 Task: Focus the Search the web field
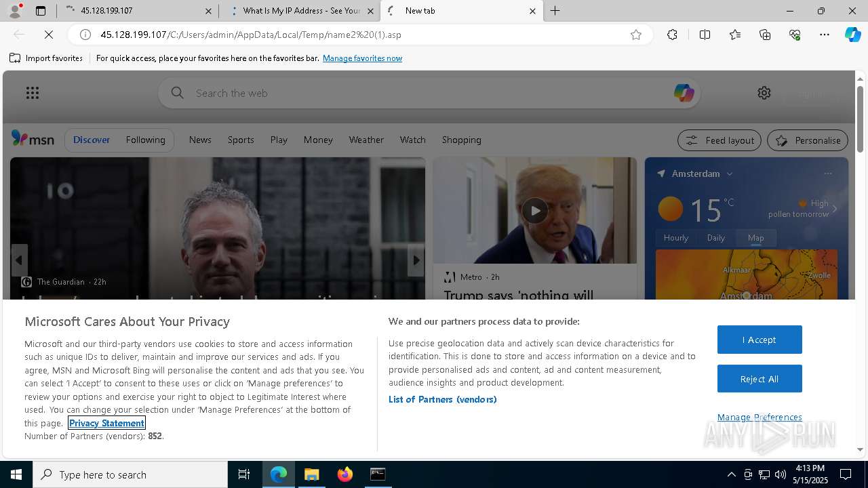[x=429, y=93]
